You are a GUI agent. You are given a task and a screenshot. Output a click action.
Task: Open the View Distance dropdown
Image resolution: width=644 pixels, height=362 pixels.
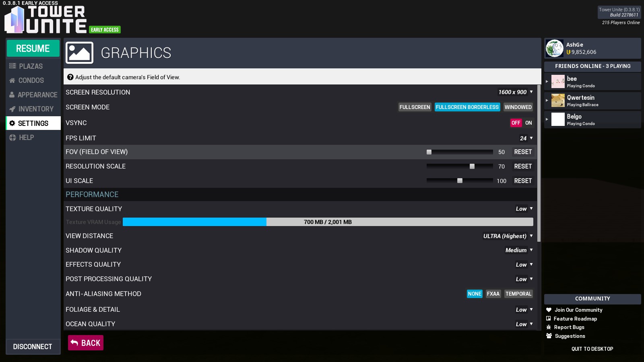[x=508, y=236]
